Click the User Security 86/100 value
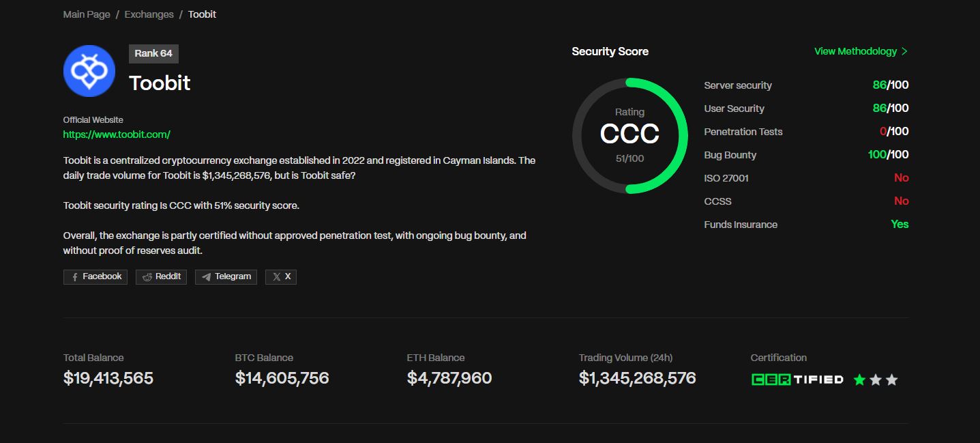Screen dimensions: 980x443 [891, 109]
